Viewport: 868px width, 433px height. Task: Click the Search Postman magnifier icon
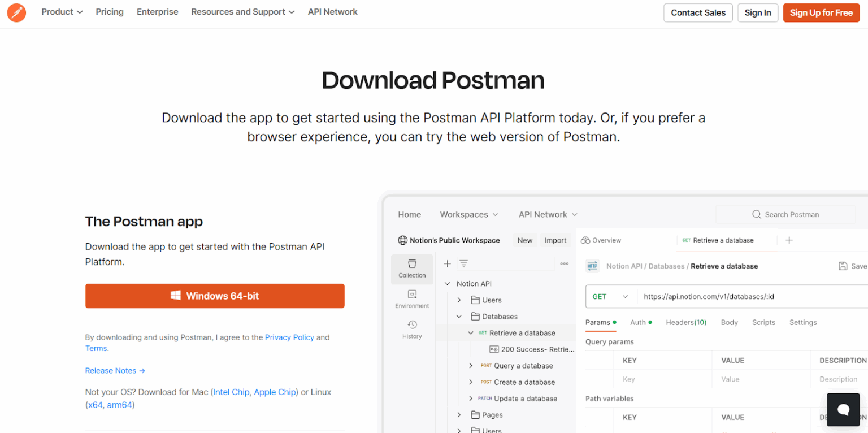(x=757, y=214)
